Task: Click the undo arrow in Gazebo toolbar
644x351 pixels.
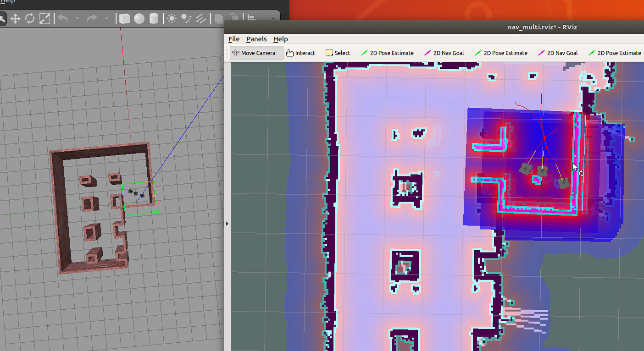Action: click(63, 19)
